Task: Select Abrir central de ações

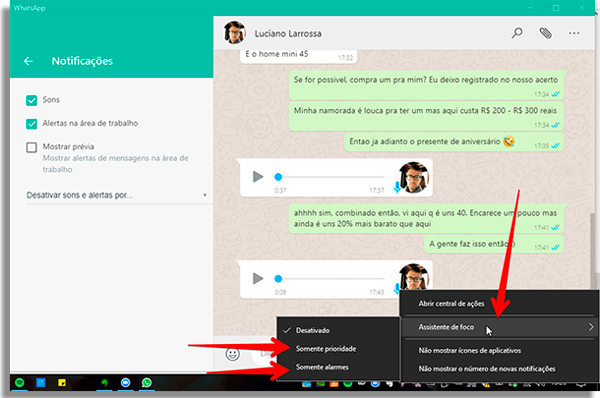Action: click(x=499, y=303)
